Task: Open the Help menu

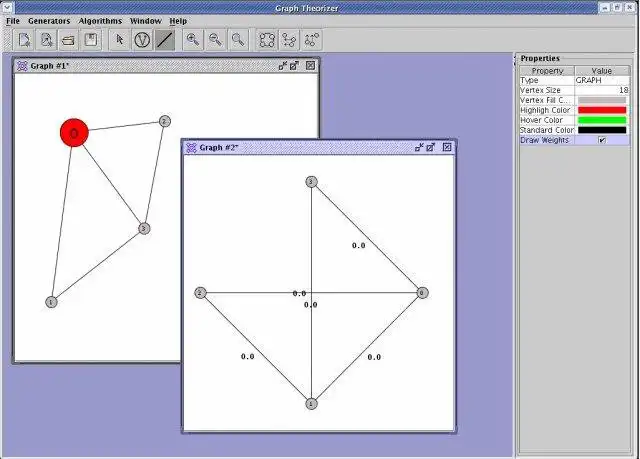Action: coord(178,21)
